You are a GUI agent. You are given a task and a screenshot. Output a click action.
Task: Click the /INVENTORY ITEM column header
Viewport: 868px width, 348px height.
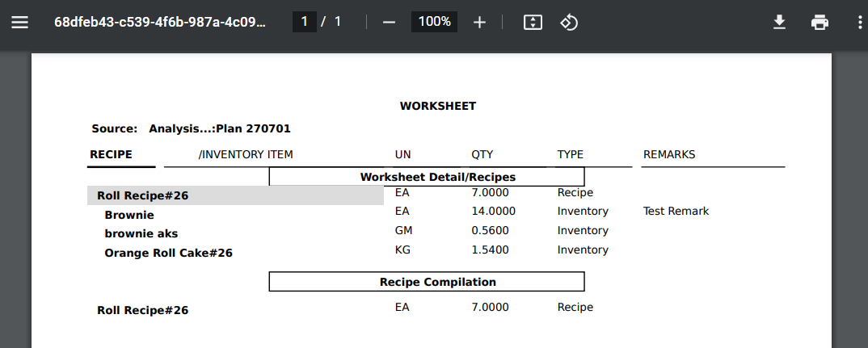[x=246, y=154]
